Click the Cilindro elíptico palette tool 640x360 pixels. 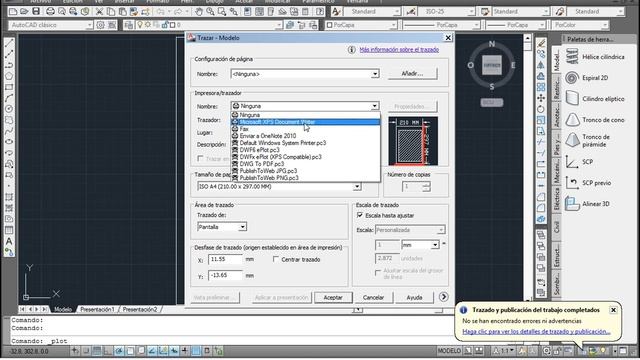click(595, 99)
